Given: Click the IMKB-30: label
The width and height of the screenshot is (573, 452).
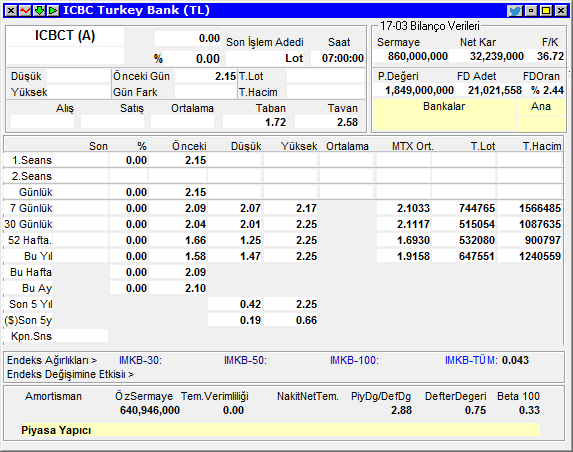Looking at the screenshot, I should point(140,360).
